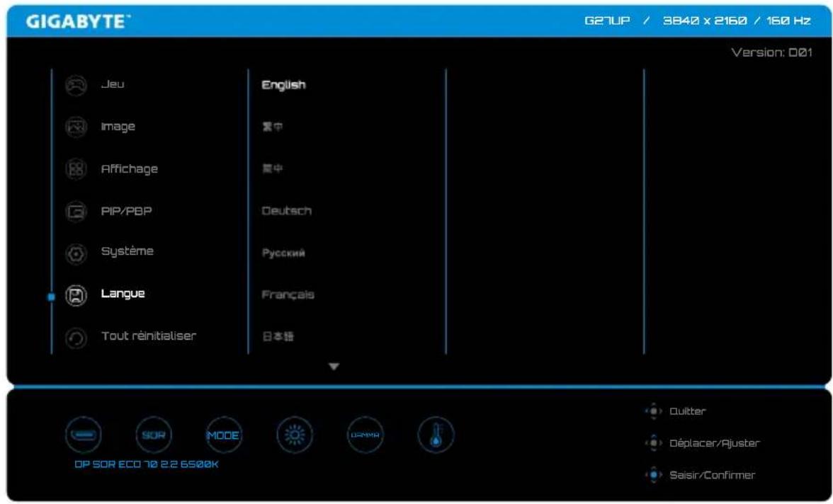The width and height of the screenshot is (833, 504).
Task: Click the PIP/PBP screen icon
Action: click(x=76, y=212)
